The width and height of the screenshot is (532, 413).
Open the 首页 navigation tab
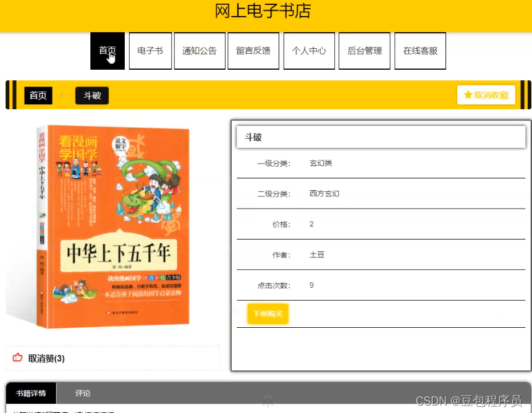pyautogui.click(x=108, y=51)
